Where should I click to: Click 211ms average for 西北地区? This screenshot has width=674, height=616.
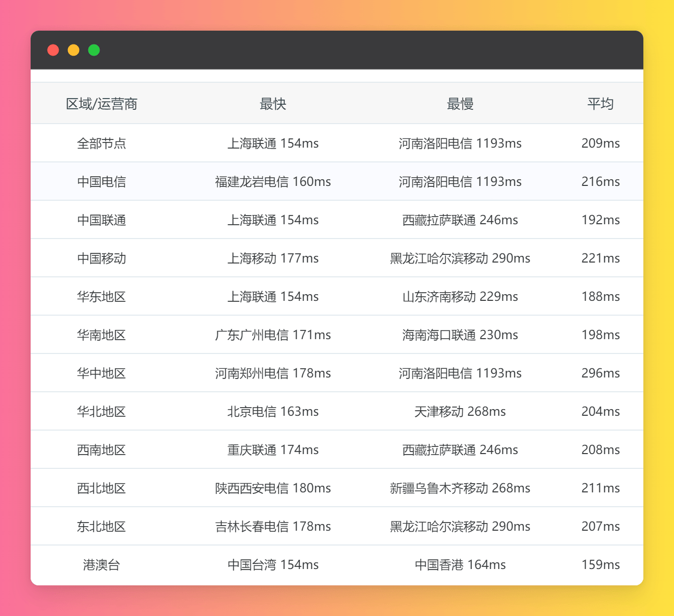[600, 488]
